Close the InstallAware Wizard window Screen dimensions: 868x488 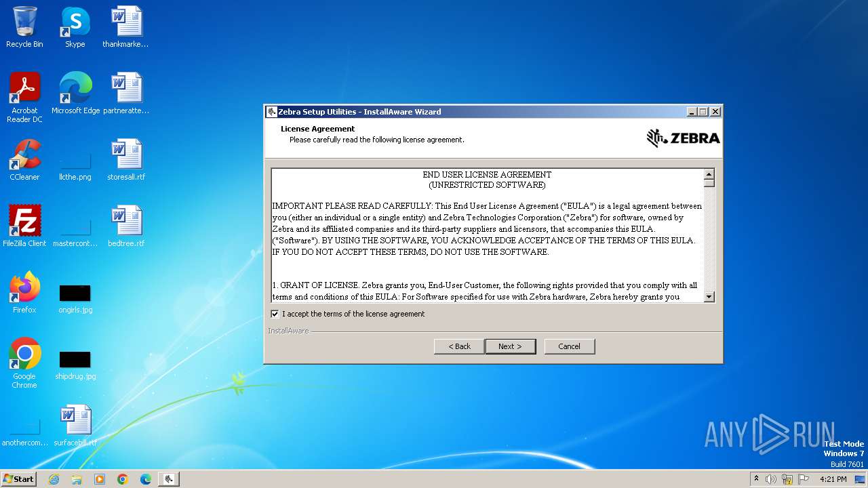(715, 112)
